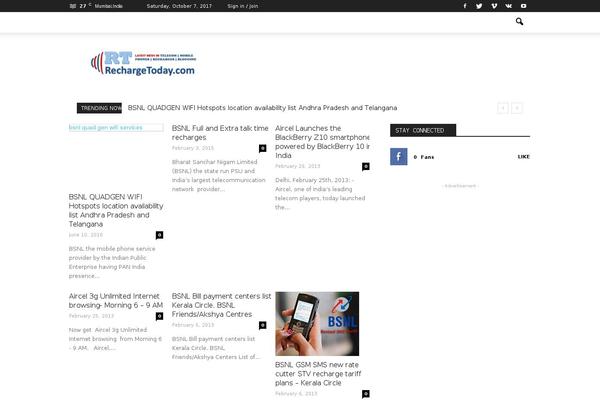
Task: Show previous trending news item
Action: pos(502,108)
